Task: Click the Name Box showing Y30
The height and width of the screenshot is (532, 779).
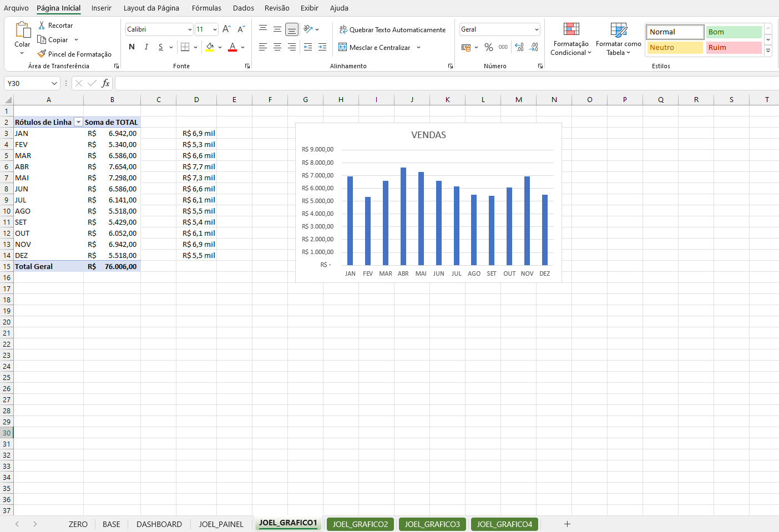Action: pyautogui.click(x=28, y=83)
